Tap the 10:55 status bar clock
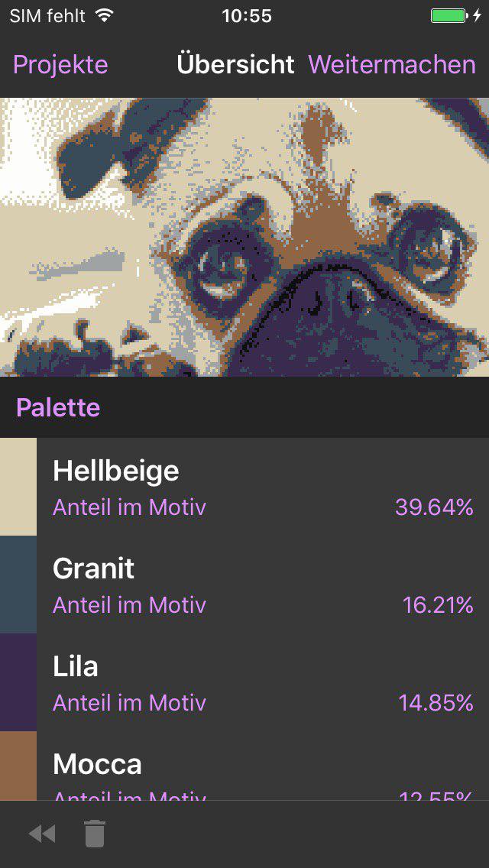The image size is (489, 868). [247, 16]
